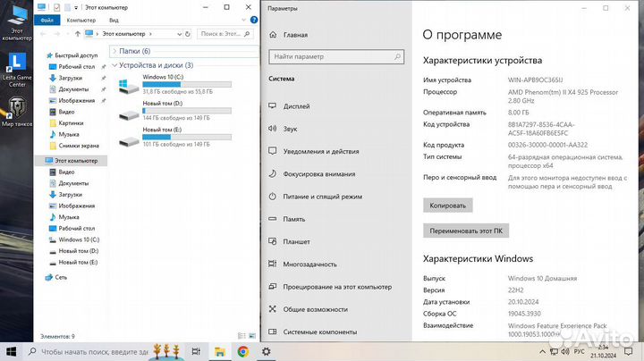Select Этот компьютер in navigation pane

click(x=72, y=161)
